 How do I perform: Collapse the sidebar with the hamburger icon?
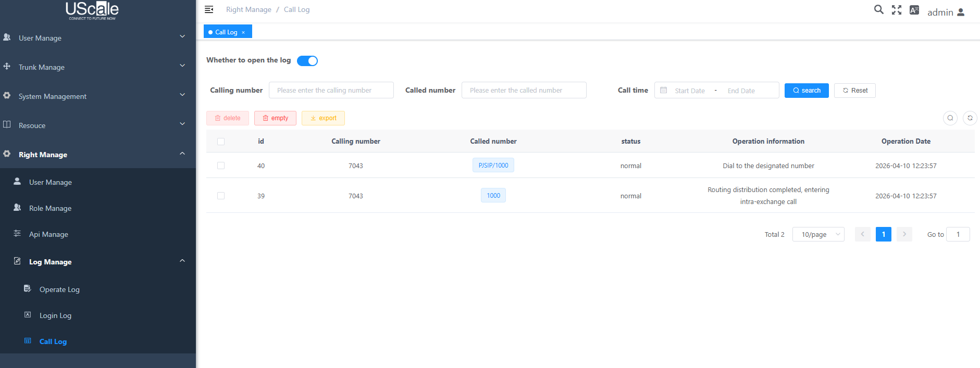coord(209,9)
